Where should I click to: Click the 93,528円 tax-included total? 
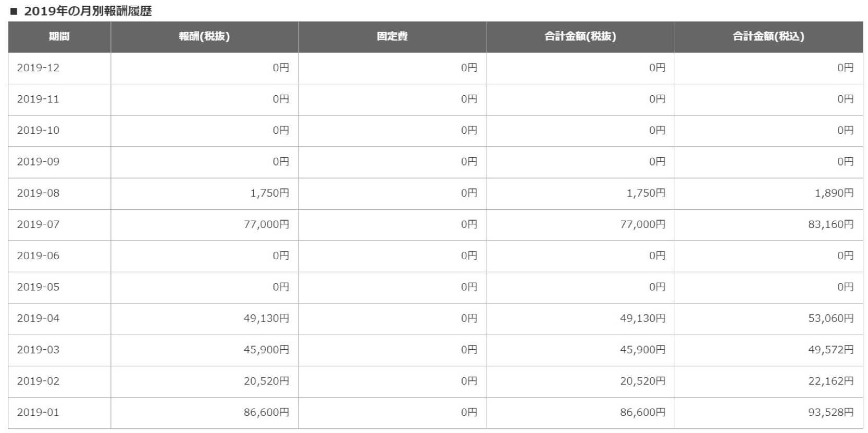[830, 412]
